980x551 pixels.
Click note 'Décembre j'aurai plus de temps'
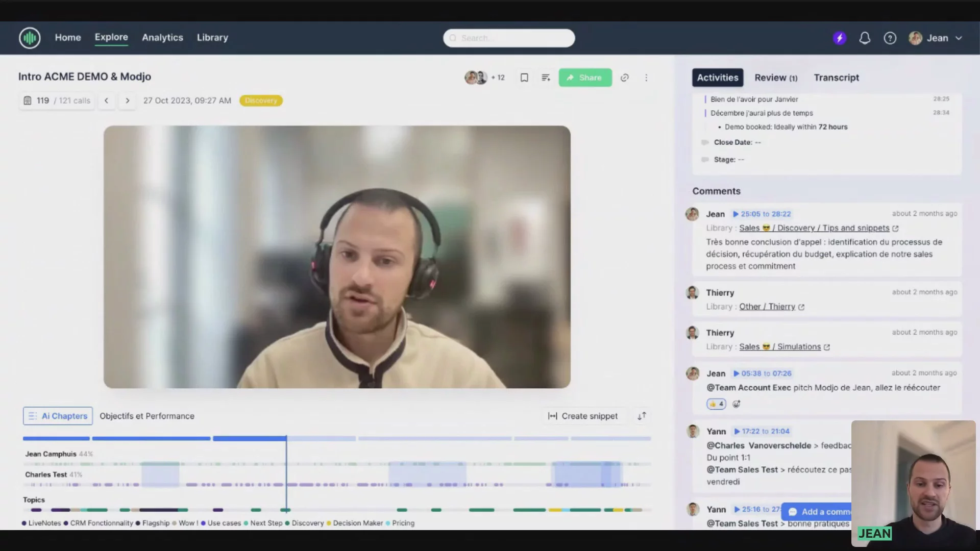click(x=762, y=113)
